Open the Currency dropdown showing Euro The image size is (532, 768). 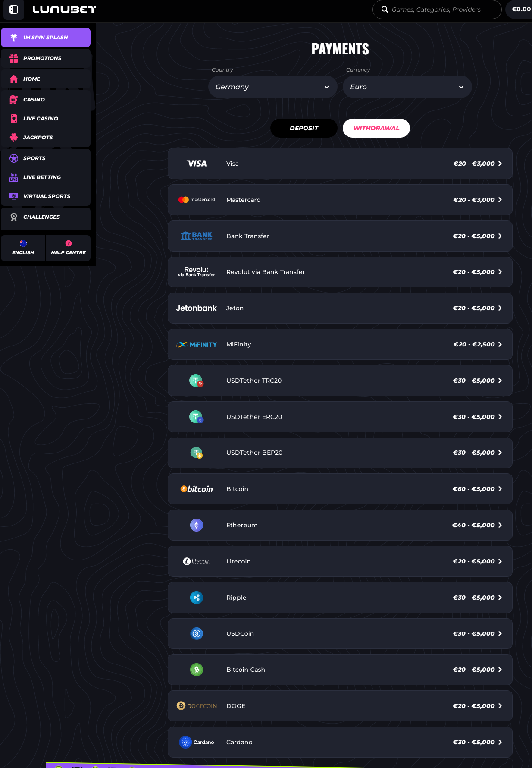click(x=407, y=87)
